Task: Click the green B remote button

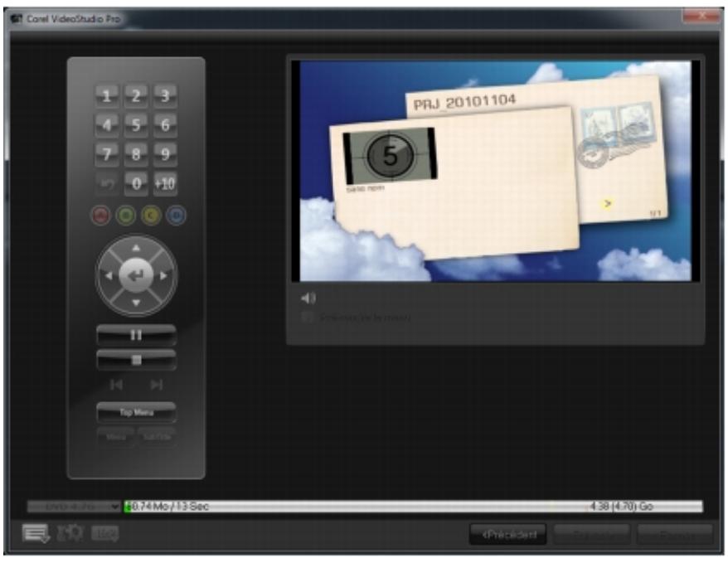Action: [126, 216]
